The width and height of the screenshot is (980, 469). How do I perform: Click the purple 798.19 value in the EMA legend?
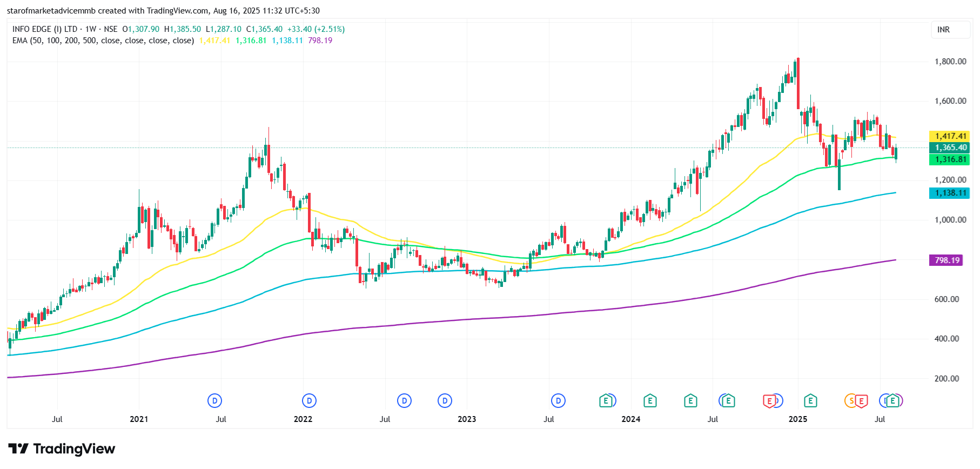click(320, 41)
